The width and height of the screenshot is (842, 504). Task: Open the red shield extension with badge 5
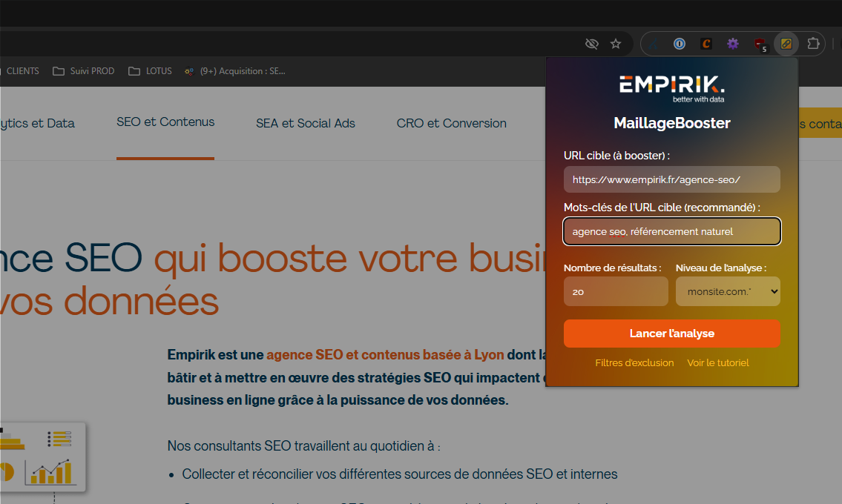(760, 44)
